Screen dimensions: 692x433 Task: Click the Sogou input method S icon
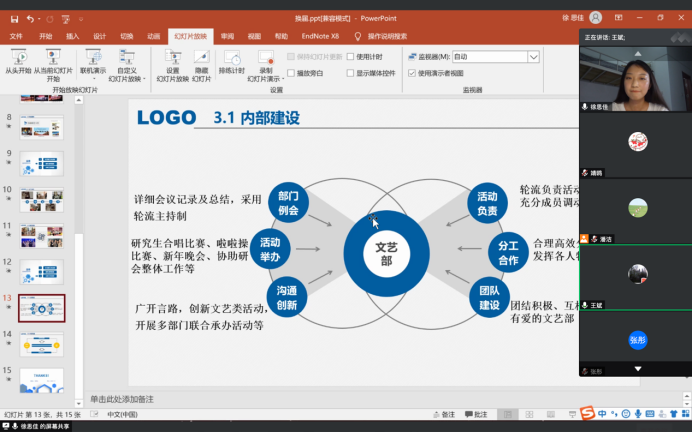[588, 414]
